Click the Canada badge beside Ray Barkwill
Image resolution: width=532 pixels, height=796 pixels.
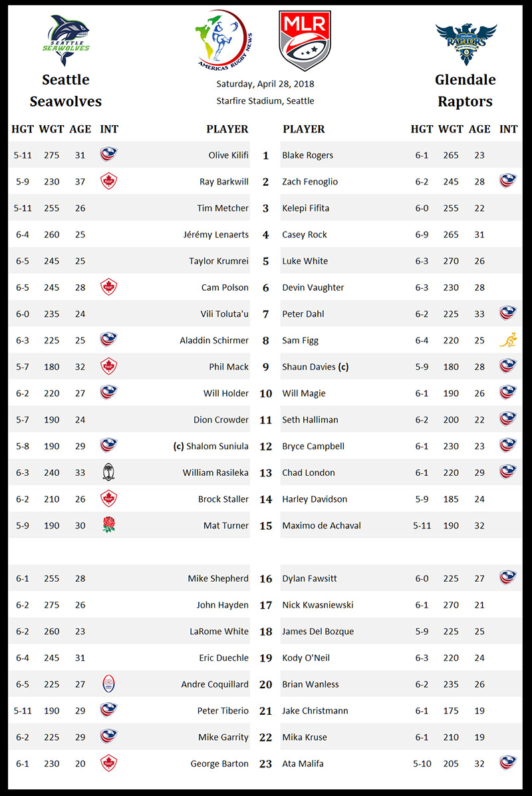108,181
